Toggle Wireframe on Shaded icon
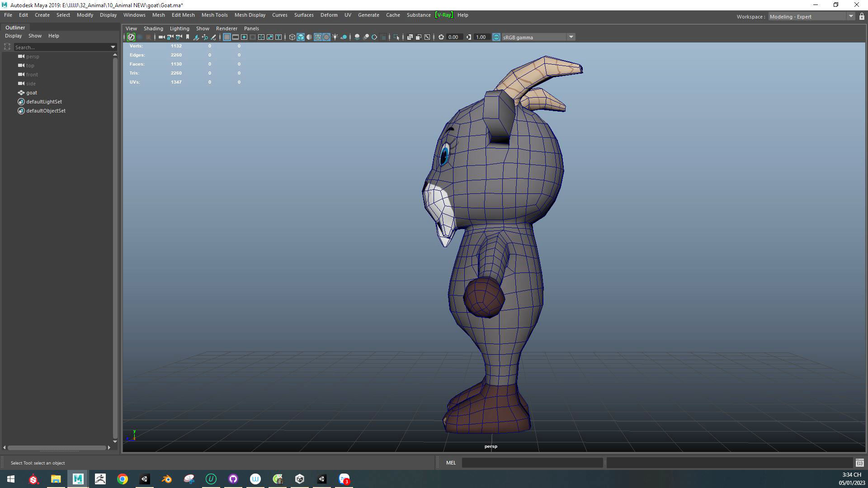 (x=318, y=37)
